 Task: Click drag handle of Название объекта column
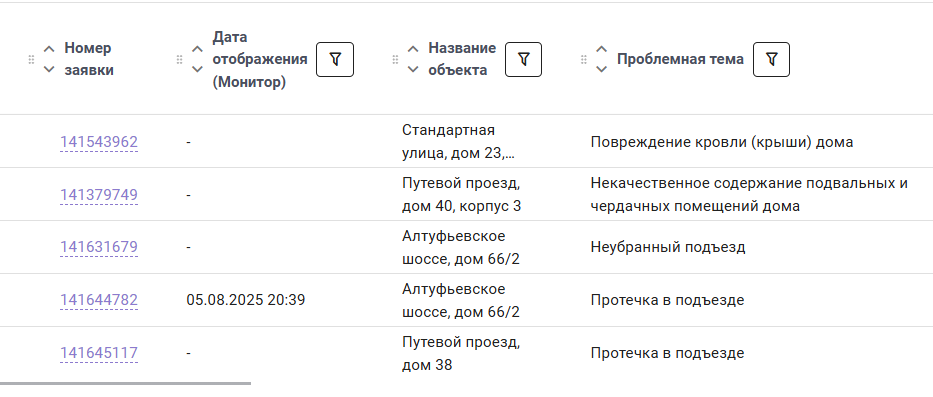point(395,60)
